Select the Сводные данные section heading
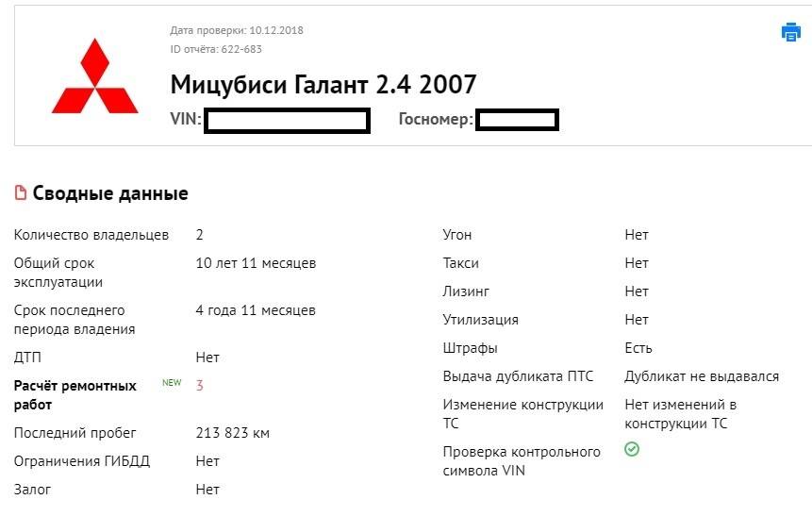This screenshot has width=812, height=516. point(110,193)
